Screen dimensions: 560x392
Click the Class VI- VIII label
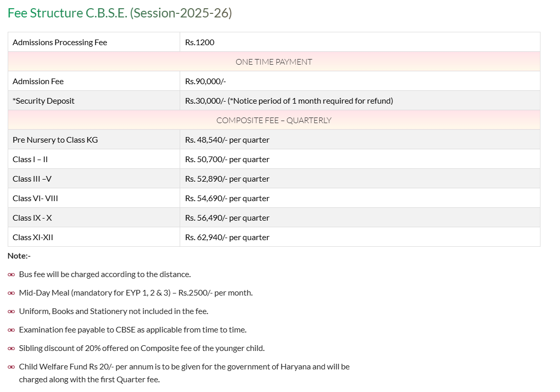tap(35, 198)
